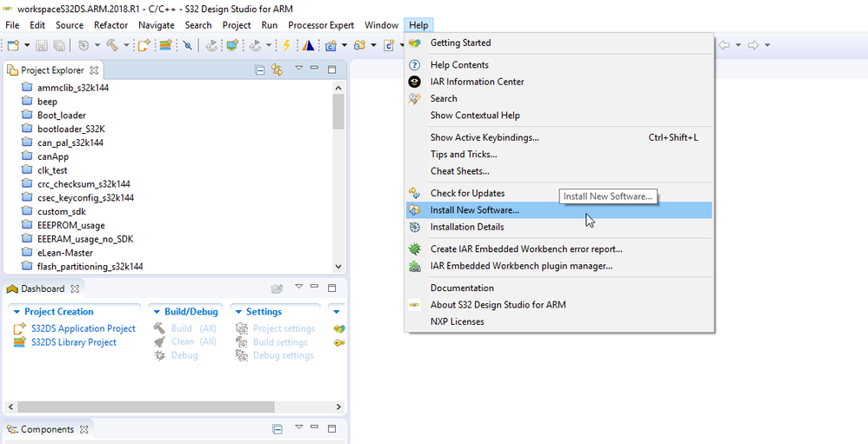
Task: Click the Forward navigation arrow in toolbar
Action: (x=753, y=45)
